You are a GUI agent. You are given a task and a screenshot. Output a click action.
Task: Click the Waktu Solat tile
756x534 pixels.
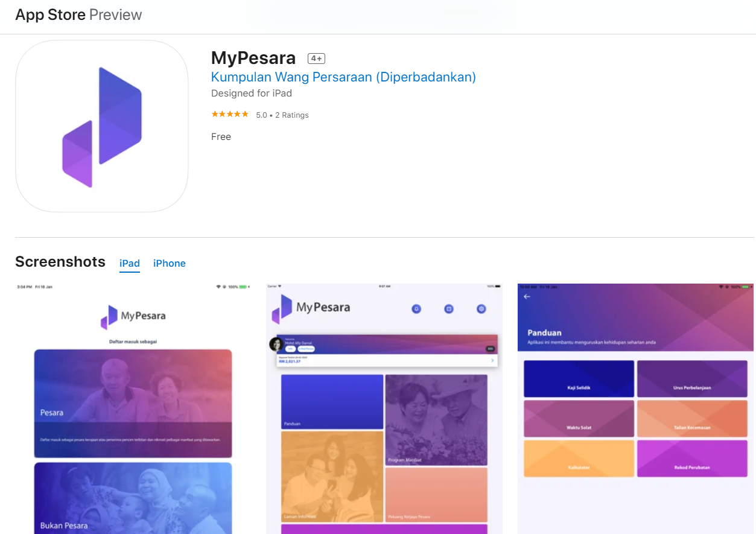(x=579, y=419)
